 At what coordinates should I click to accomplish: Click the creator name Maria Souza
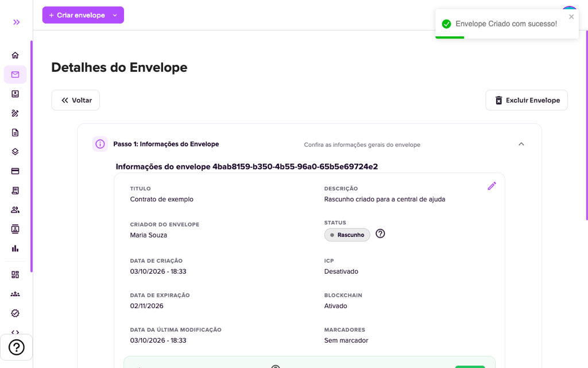click(149, 235)
